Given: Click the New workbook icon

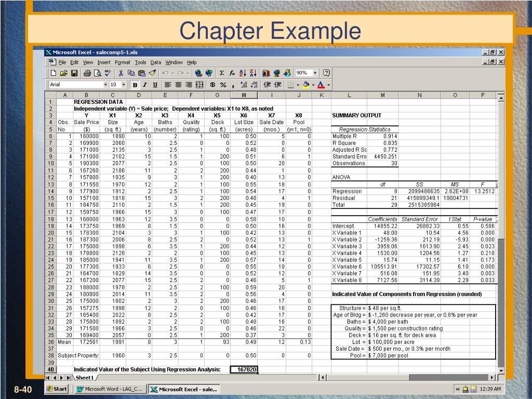Looking at the screenshot, I should point(54,73).
